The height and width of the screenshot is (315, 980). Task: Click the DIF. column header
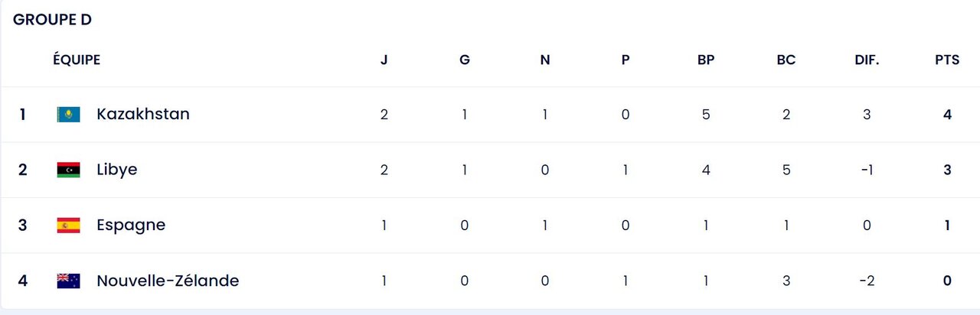pyautogui.click(x=867, y=60)
